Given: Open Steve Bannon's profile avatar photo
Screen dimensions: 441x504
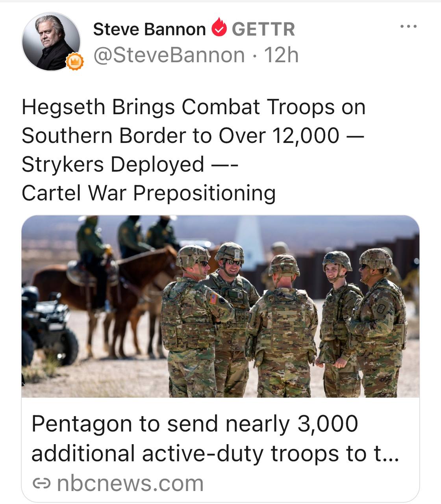Looking at the screenshot, I should [50, 41].
